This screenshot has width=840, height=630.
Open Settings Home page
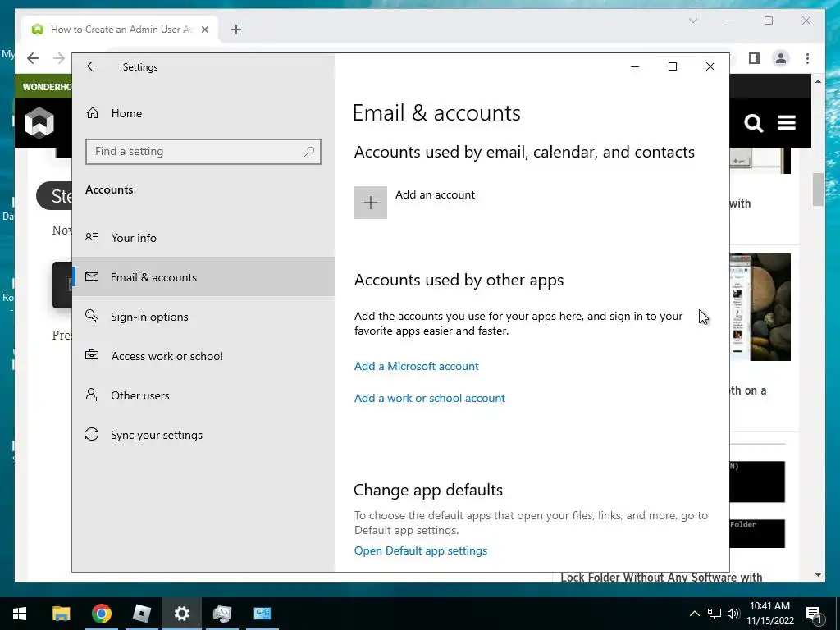[126, 113]
